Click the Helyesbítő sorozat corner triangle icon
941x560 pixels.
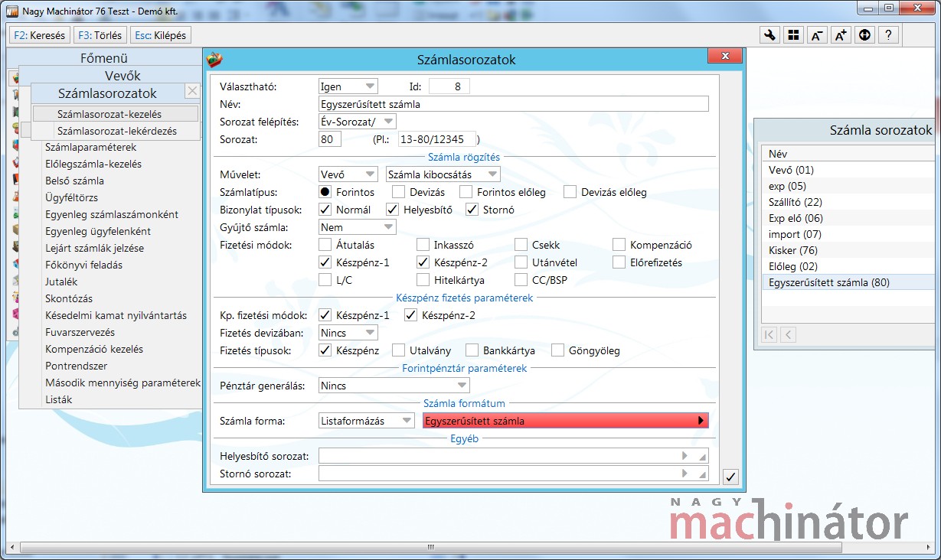701,457
